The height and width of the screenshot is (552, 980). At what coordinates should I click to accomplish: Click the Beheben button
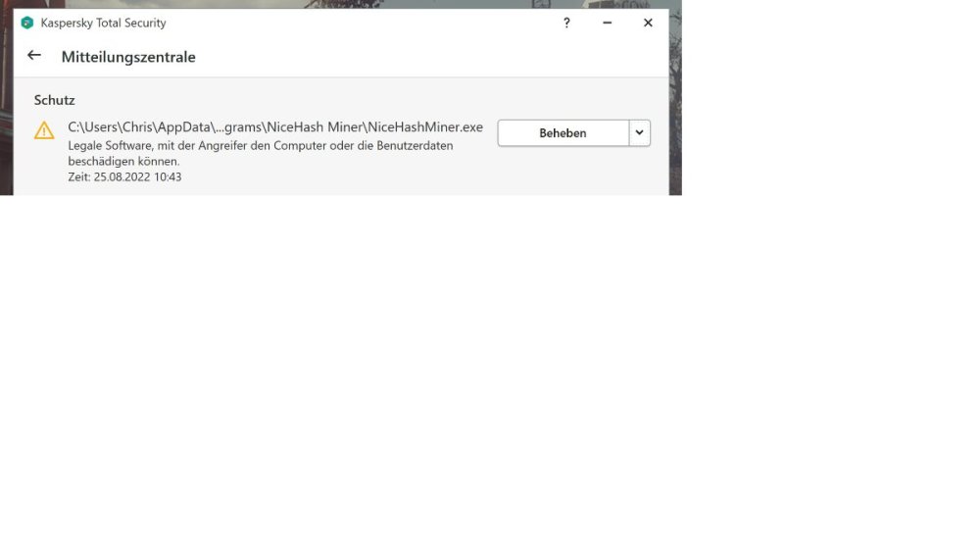563,133
